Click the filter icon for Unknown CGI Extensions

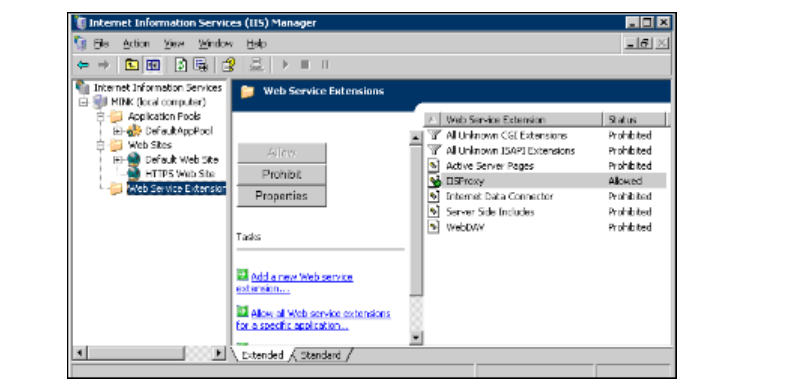(x=434, y=135)
